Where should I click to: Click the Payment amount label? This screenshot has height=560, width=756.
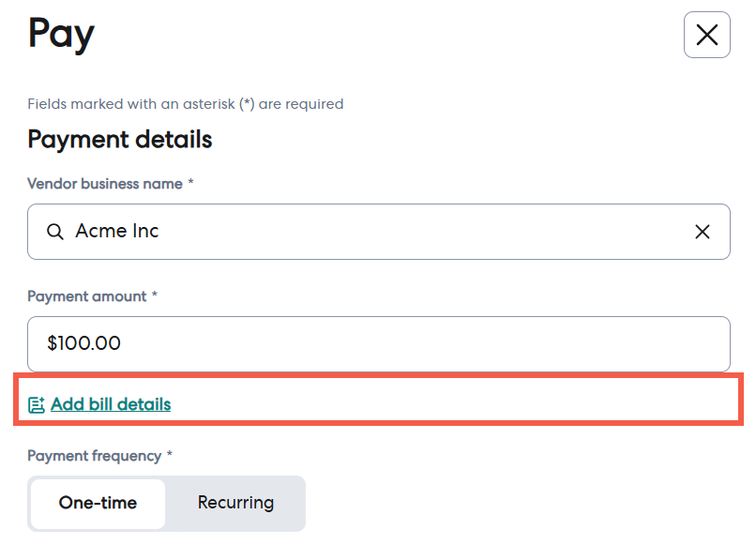pyautogui.click(x=87, y=296)
